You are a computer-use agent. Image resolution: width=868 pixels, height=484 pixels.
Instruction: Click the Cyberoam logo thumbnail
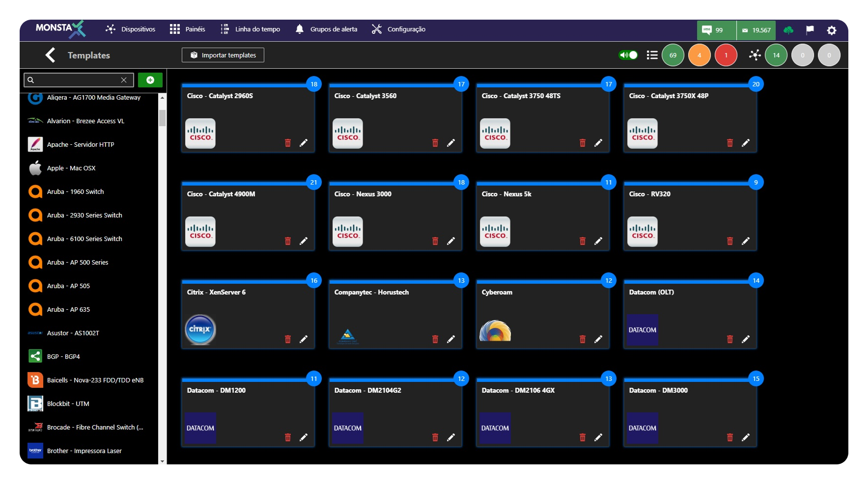coord(495,330)
